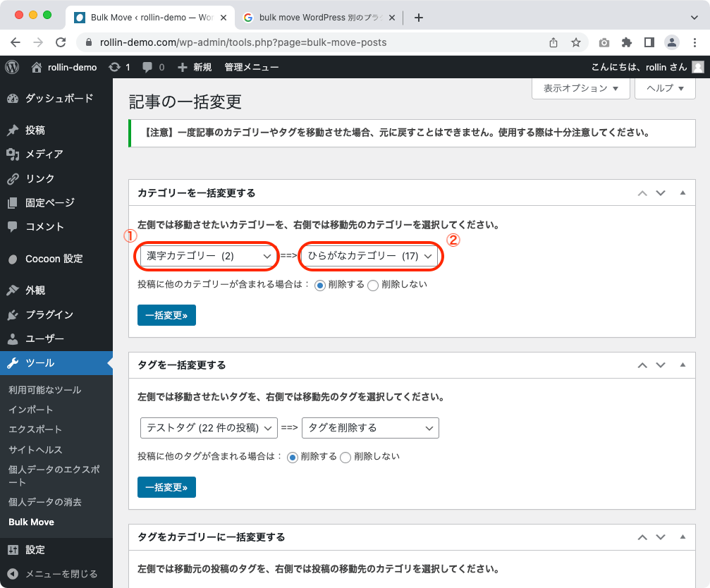Click 一括変更» button under tags
This screenshot has width=710, height=588.
pyautogui.click(x=166, y=487)
